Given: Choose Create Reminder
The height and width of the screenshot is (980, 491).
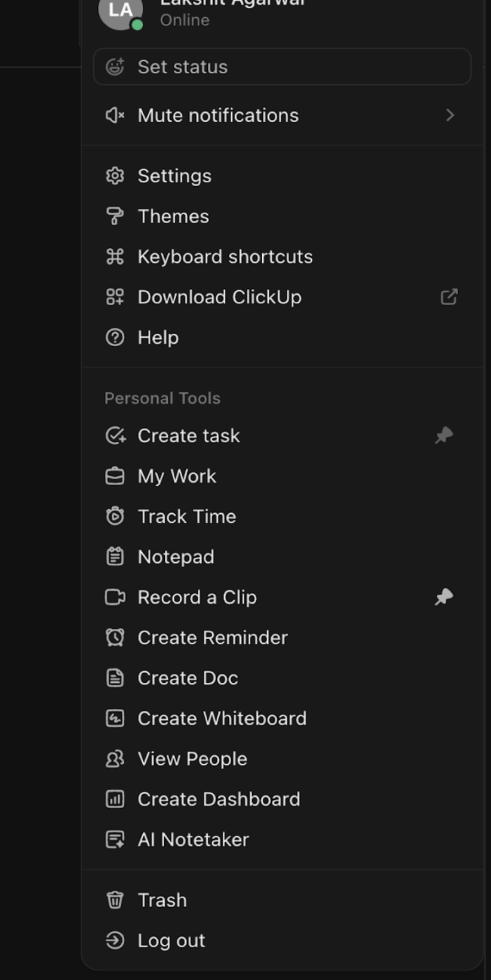Looking at the screenshot, I should tap(212, 637).
